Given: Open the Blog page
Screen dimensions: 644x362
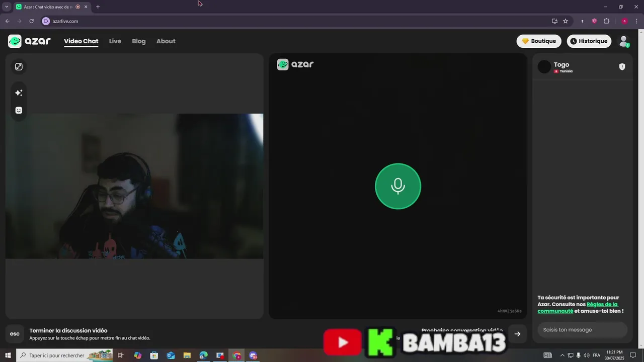Looking at the screenshot, I should coord(139,41).
